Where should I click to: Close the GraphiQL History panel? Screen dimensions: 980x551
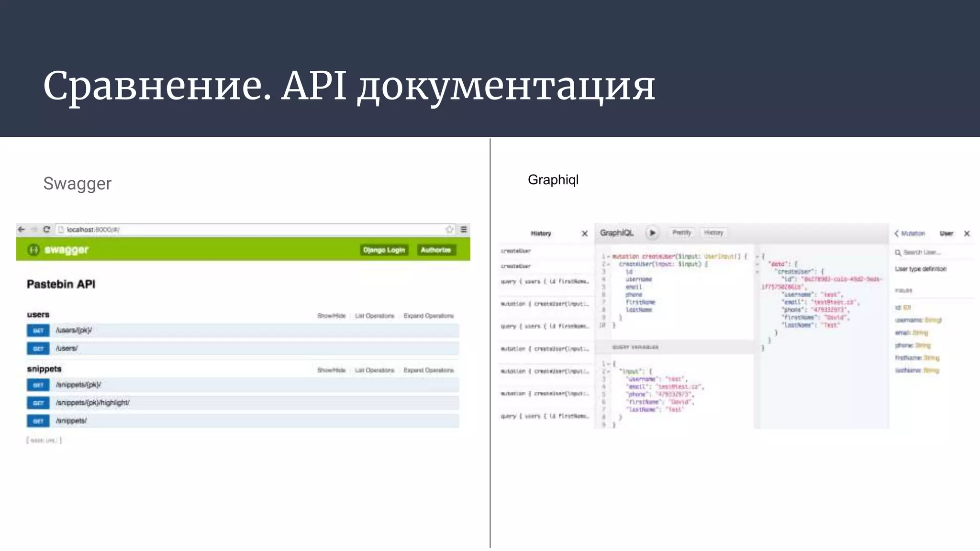click(584, 233)
